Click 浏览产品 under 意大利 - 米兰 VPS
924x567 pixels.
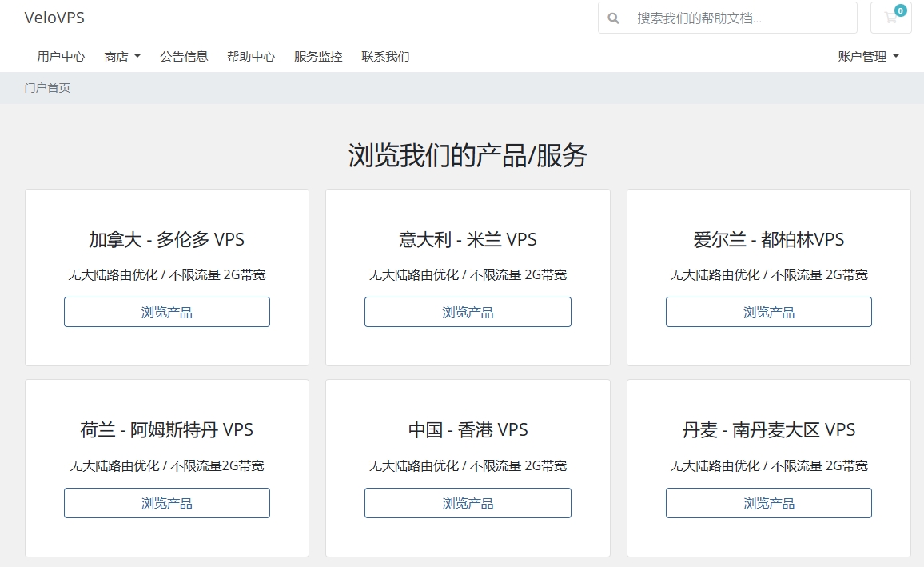pos(467,312)
